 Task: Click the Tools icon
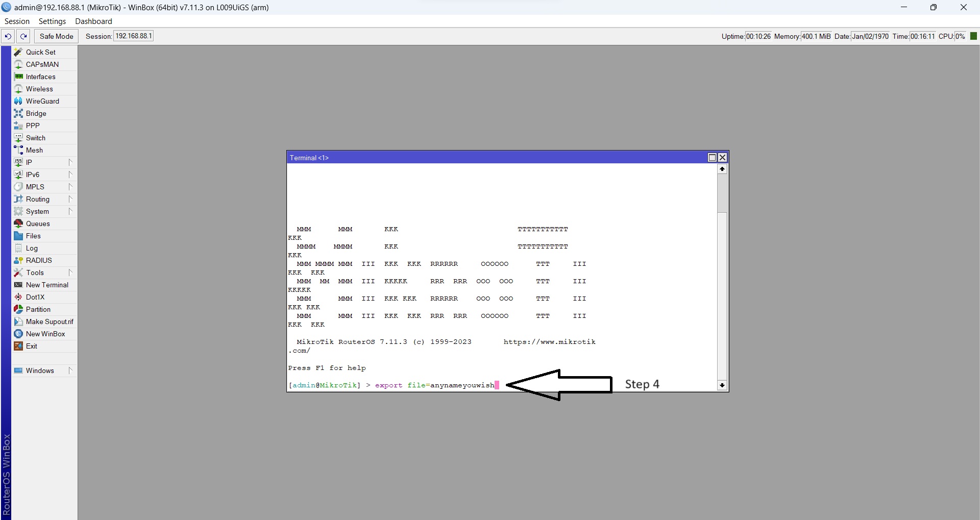pos(18,273)
